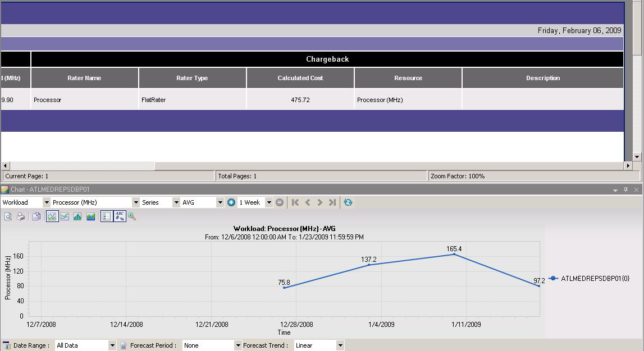Image resolution: width=644 pixels, height=351 pixels.
Task: Click the Rater Type column header
Action: [x=192, y=78]
